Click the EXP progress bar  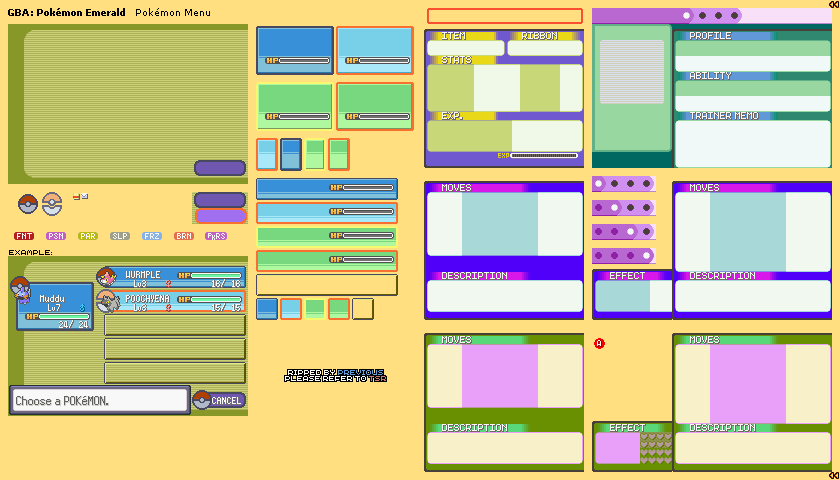point(538,155)
